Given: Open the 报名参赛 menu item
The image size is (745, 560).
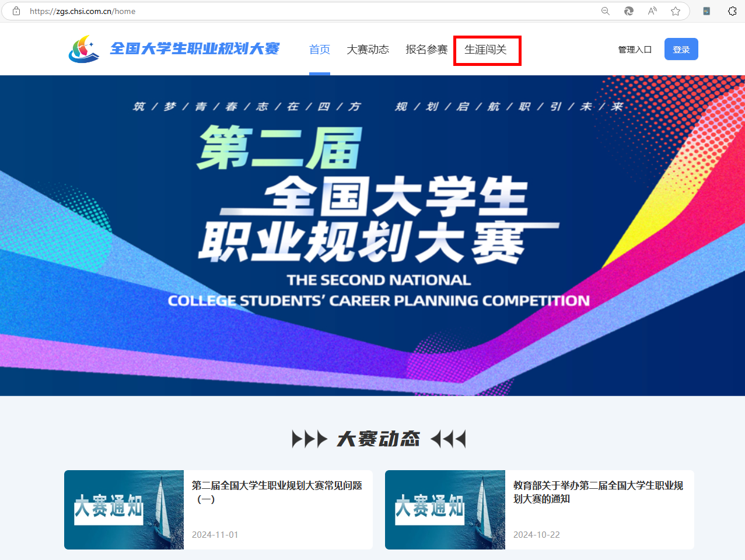Looking at the screenshot, I should (x=425, y=49).
